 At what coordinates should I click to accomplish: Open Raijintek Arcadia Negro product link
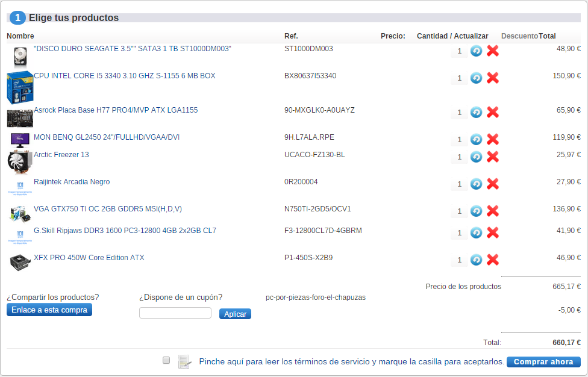(x=72, y=182)
